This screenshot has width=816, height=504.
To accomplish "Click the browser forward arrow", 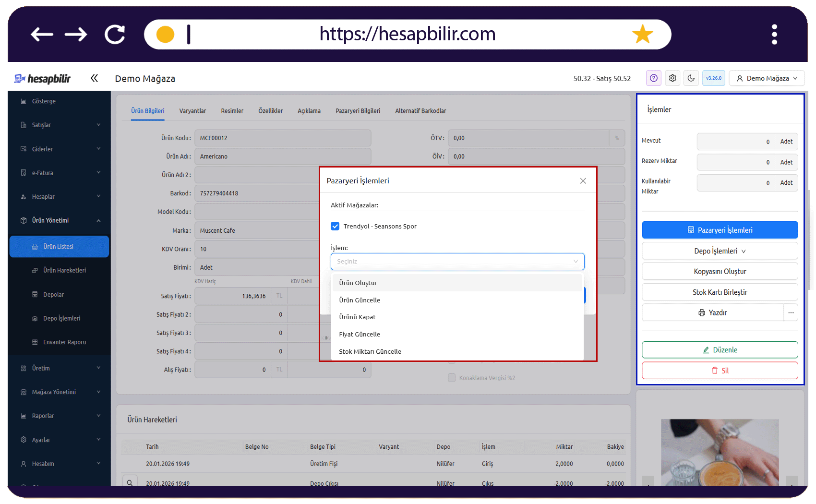I will point(76,34).
